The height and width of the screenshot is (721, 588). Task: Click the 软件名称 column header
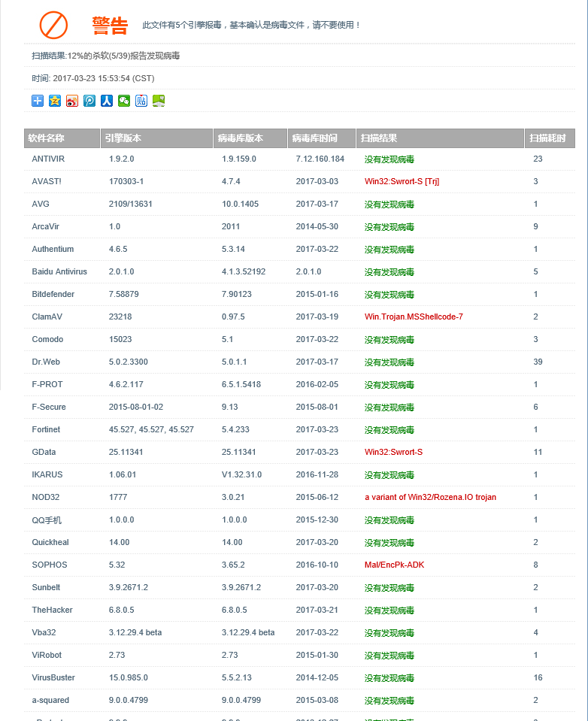coord(62,138)
